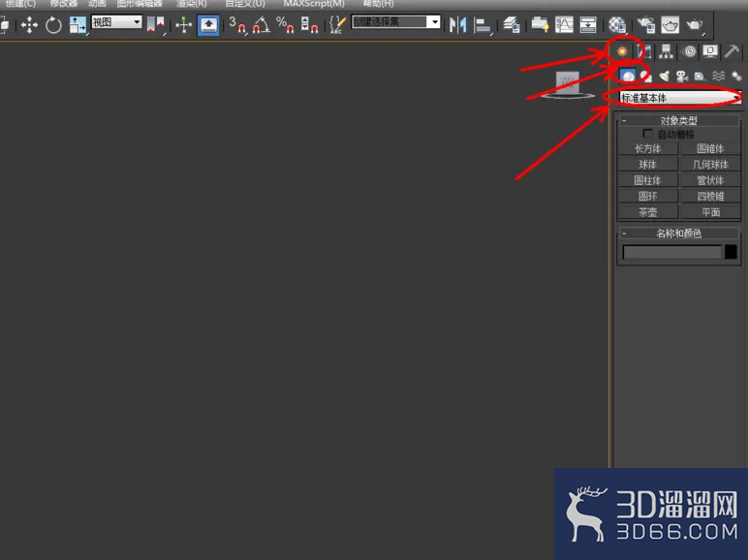Select the Helpers tape measure icon
Image resolution: width=748 pixels, height=560 pixels.
[701, 76]
